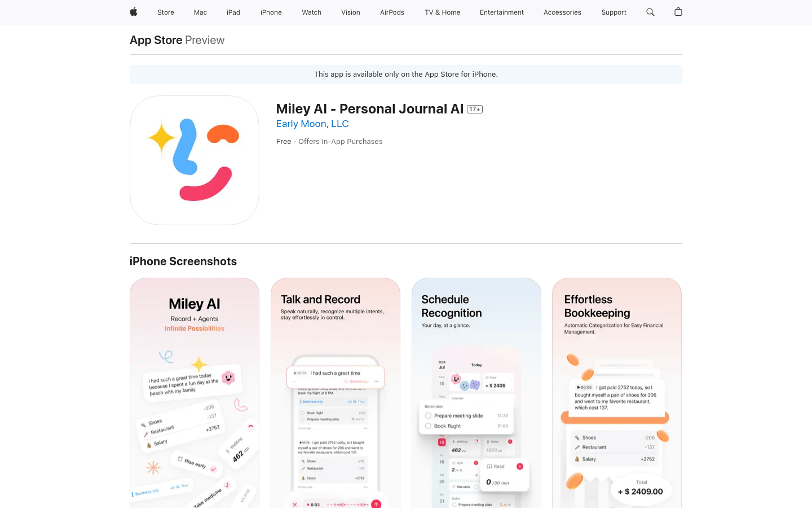Open the Early Moon, LLC developer link

click(x=312, y=124)
